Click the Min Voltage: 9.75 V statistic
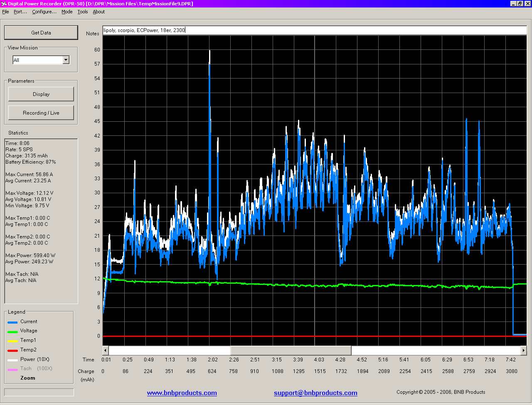 point(27,205)
